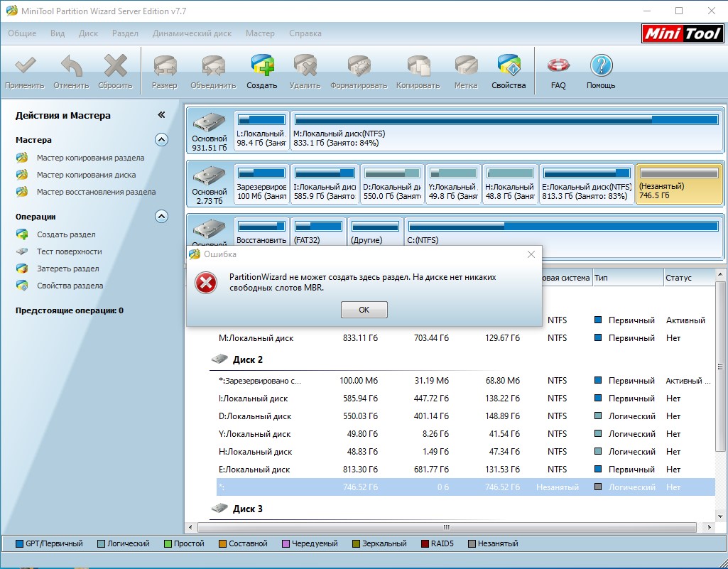The image size is (728, 569).
Task: Click the Сбросить (Discard) toolbar icon
Action: click(x=115, y=66)
